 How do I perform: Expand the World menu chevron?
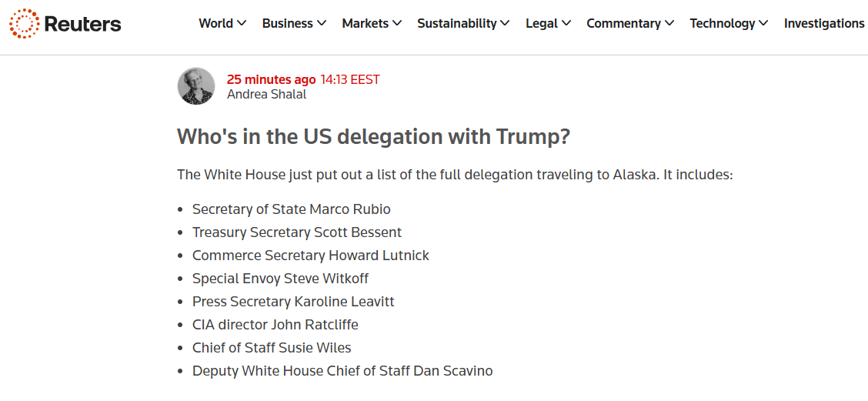pyautogui.click(x=242, y=24)
